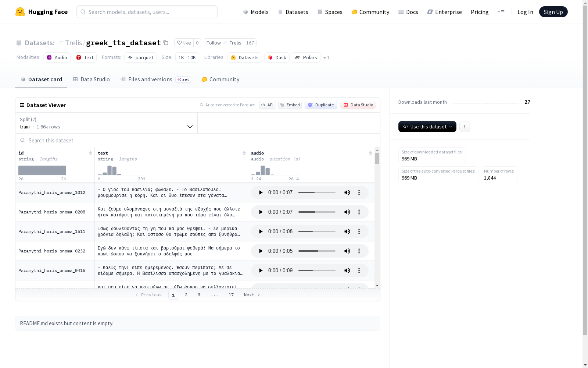
Task: Open the Use this dataset dropdown
Action: tap(427, 127)
